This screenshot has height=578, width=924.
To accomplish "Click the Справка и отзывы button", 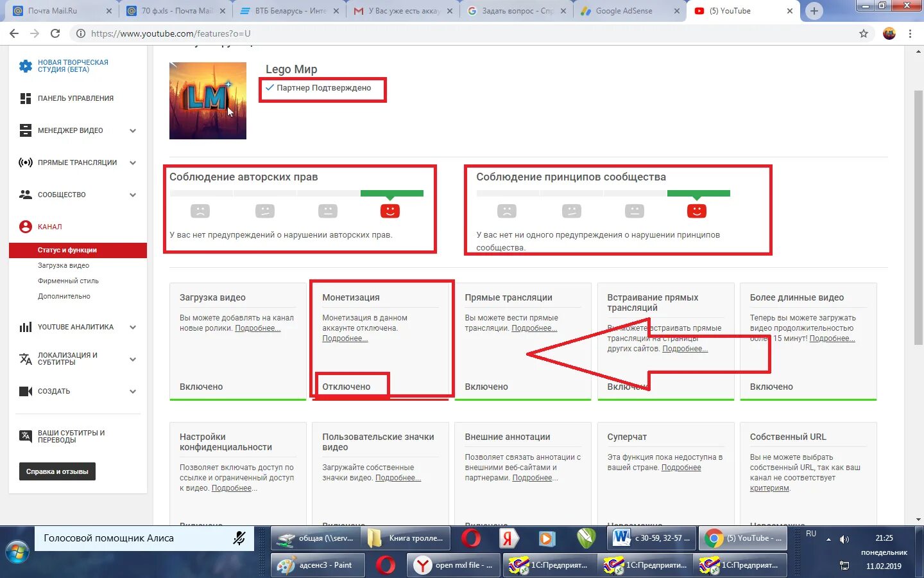I will click(x=57, y=471).
